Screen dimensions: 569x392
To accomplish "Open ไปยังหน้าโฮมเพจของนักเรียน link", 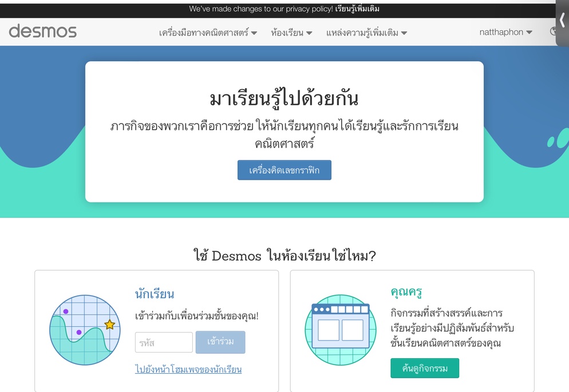I will (188, 369).
